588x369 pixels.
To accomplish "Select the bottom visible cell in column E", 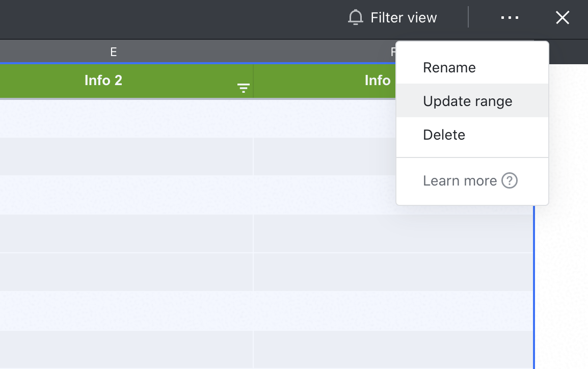I will click(x=126, y=350).
